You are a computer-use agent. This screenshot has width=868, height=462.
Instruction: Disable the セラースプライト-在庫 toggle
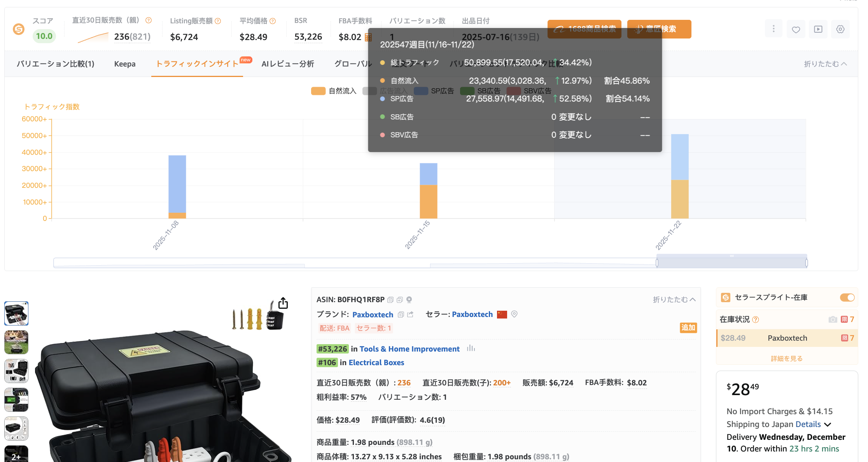(x=847, y=297)
